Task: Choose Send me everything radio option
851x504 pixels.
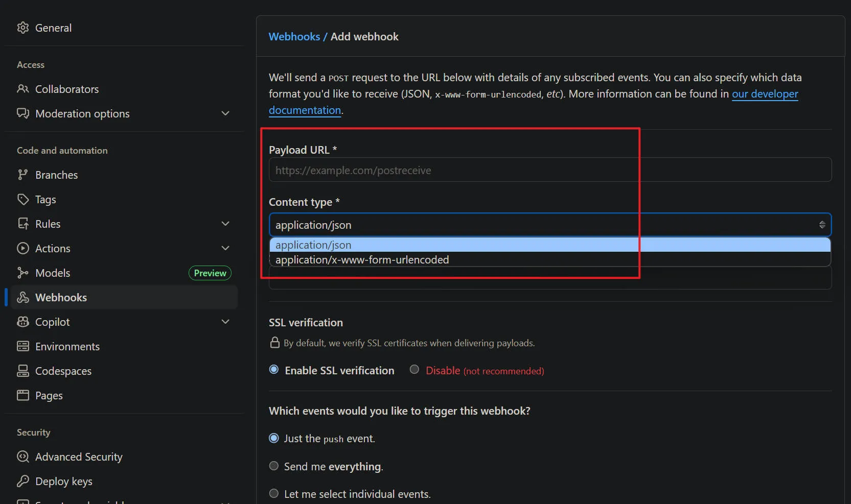Action: click(x=274, y=466)
